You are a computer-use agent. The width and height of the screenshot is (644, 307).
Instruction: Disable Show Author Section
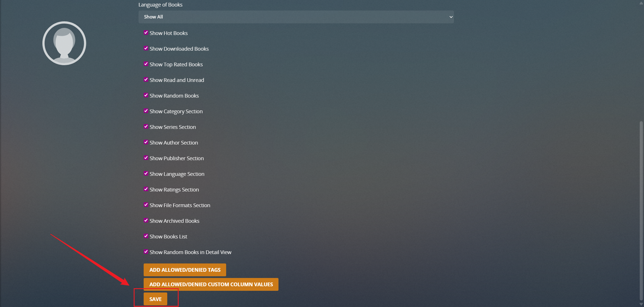146,142
